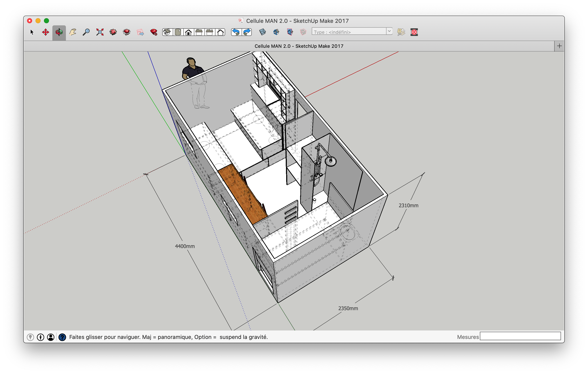Screen dimensions: 588x374
Task: Click the plus to add scene tab
Action: [x=559, y=46]
